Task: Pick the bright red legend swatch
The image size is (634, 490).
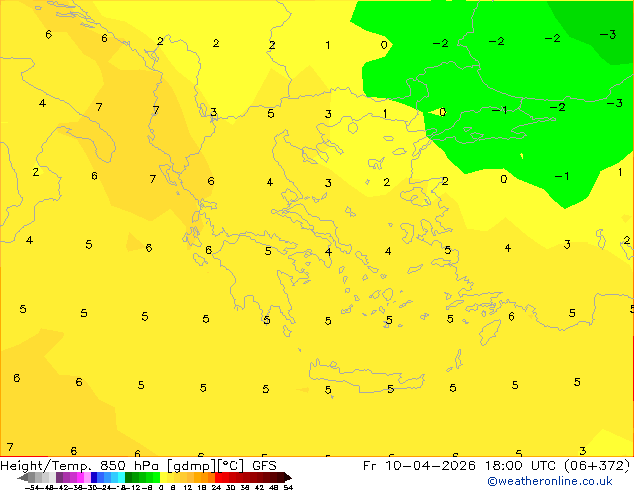Action: pos(218,477)
